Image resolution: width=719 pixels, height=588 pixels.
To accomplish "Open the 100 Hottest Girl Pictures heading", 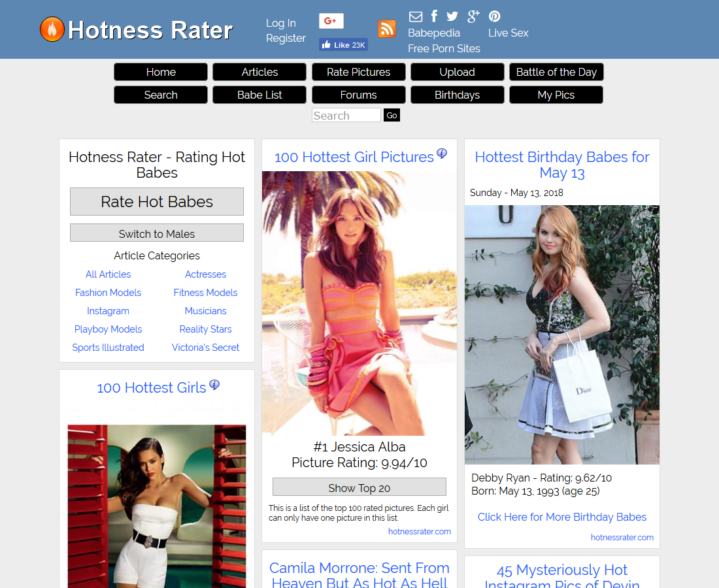I will [x=354, y=157].
